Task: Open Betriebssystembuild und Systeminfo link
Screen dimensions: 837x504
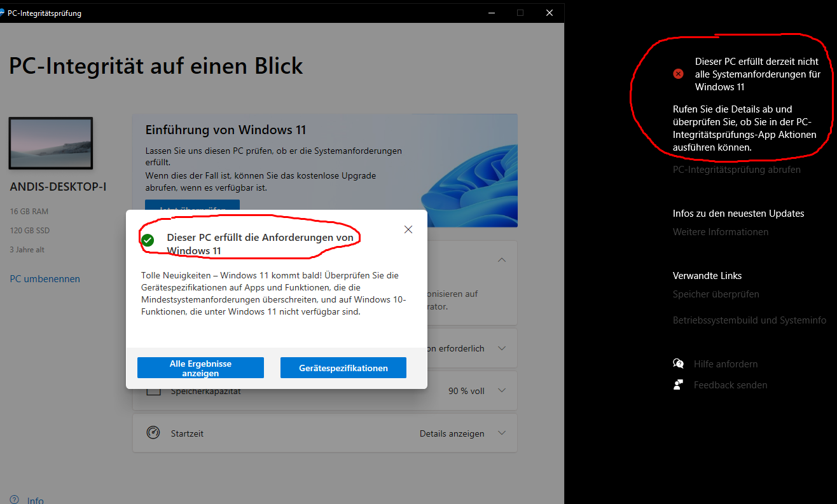Action: 750,320
